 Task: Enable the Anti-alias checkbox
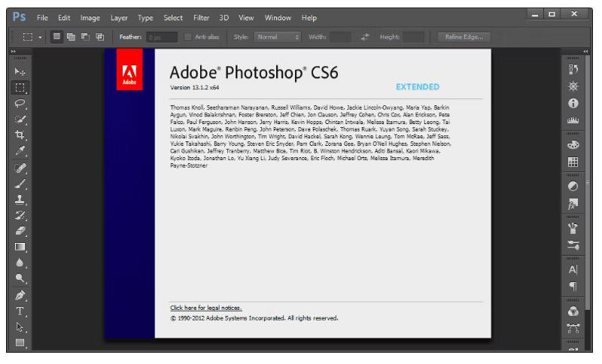tap(188, 36)
